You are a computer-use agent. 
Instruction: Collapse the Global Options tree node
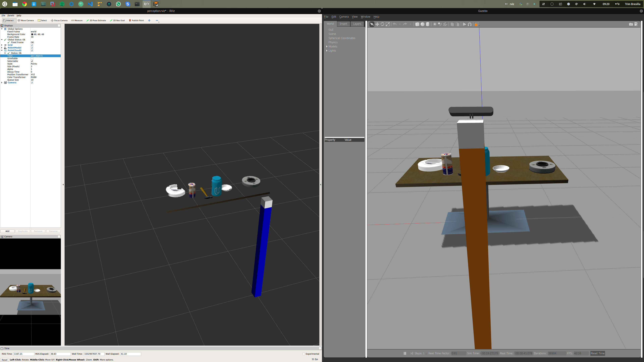2,29
